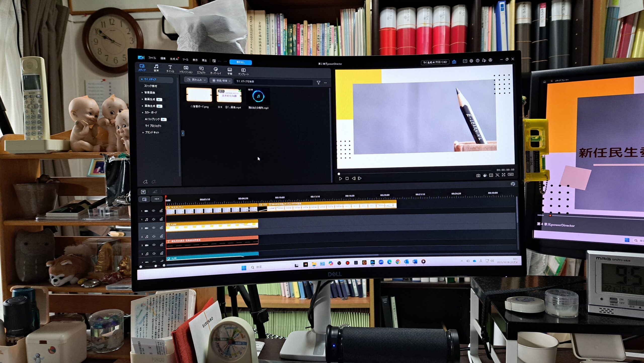
Task: Click the save project floppy icon
Action: point(214,61)
